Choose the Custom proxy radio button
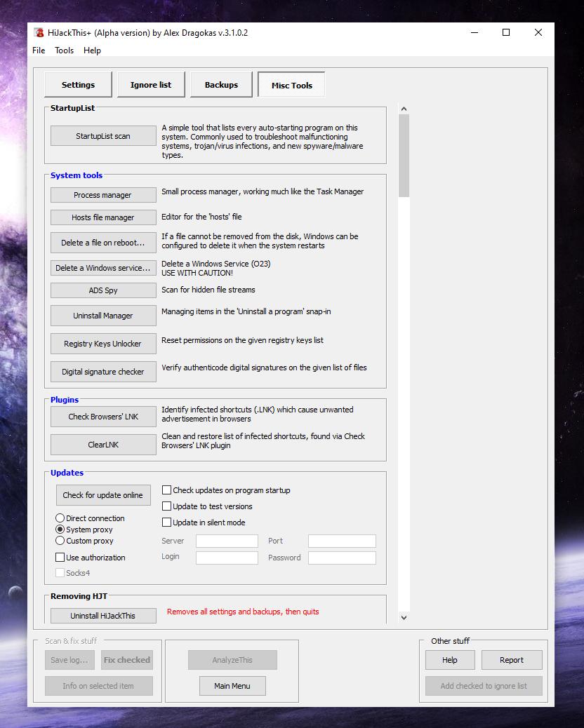 60,541
